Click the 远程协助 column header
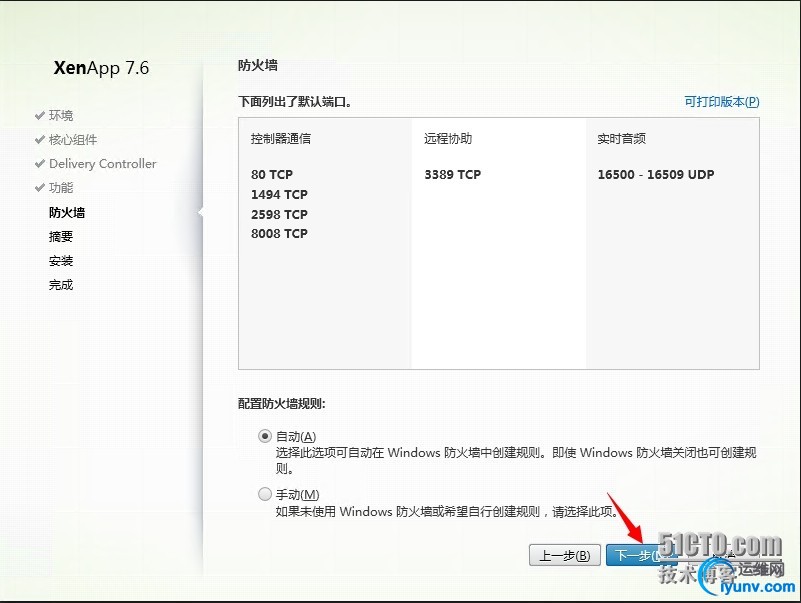This screenshot has width=801, height=603. coord(448,138)
